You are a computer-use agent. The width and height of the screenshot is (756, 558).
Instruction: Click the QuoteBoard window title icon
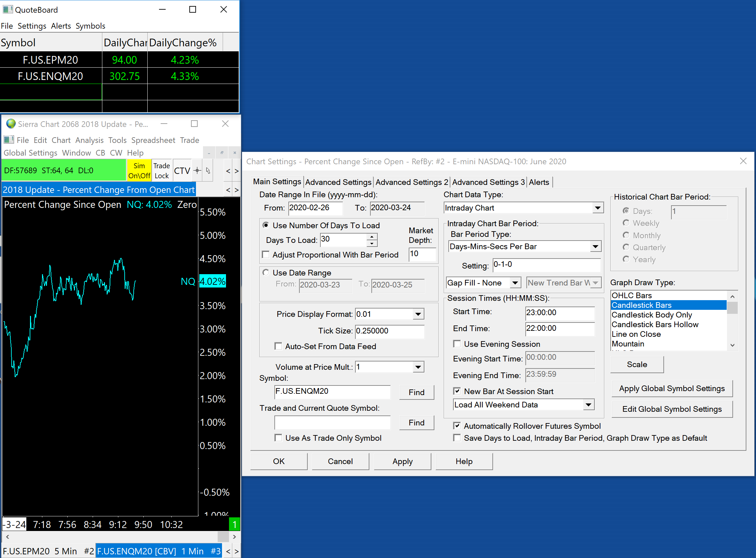tap(7, 9)
